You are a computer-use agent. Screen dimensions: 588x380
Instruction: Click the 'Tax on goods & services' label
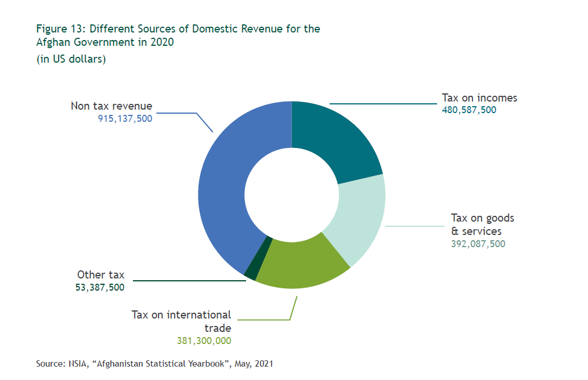(482, 225)
